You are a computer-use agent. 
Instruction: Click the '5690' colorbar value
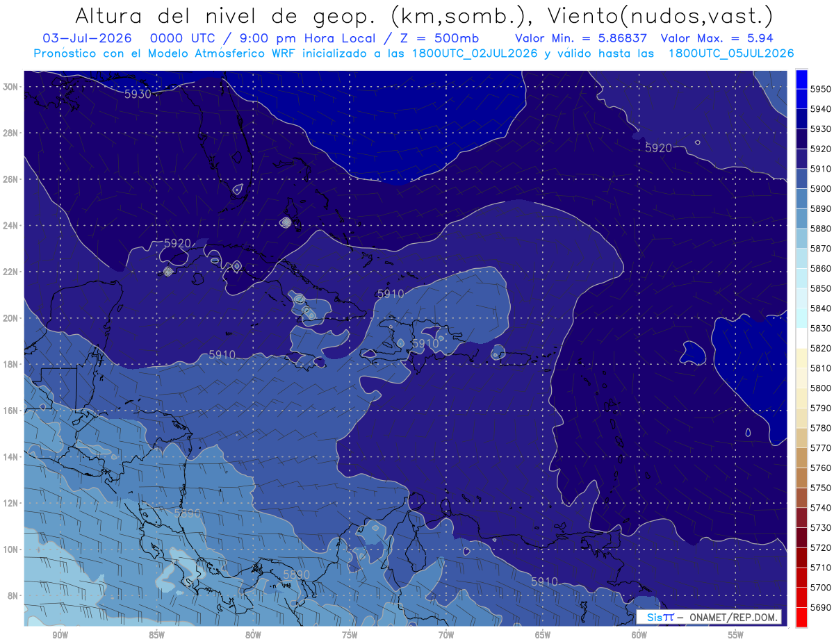[x=820, y=607]
